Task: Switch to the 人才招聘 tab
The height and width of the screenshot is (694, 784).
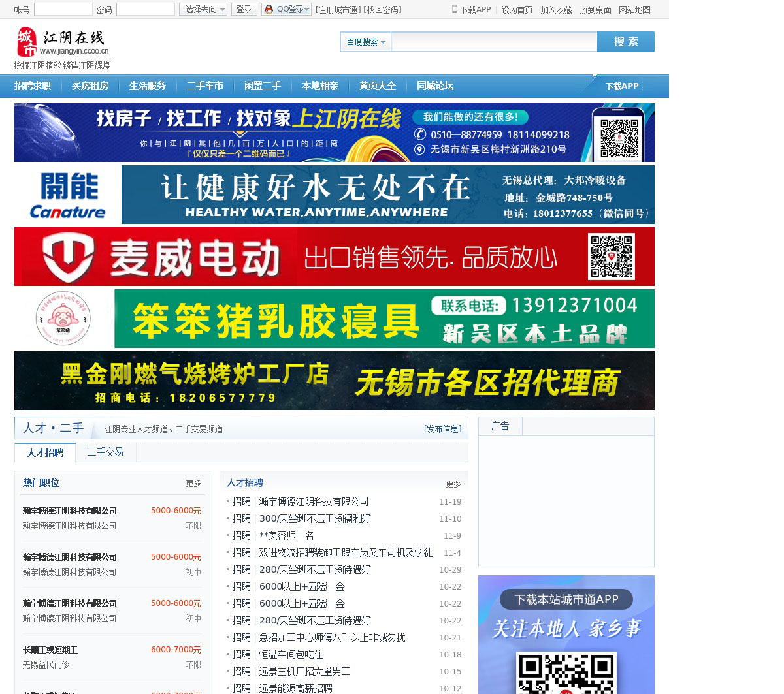Action: tap(45, 452)
